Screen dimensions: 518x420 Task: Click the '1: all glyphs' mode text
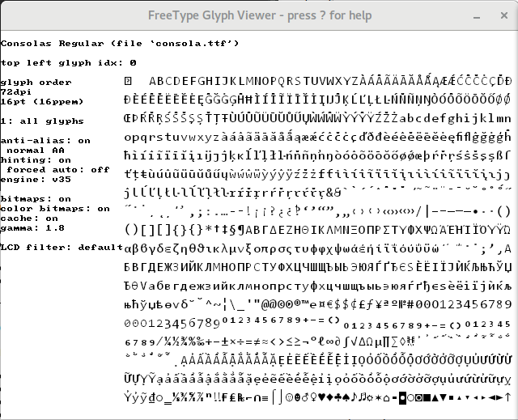[42, 121]
